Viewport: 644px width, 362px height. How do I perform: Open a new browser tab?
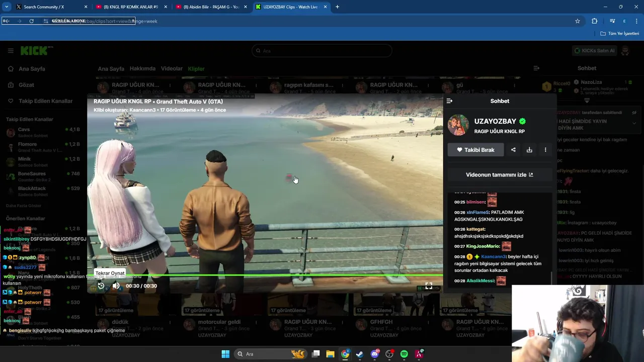(337, 7)
